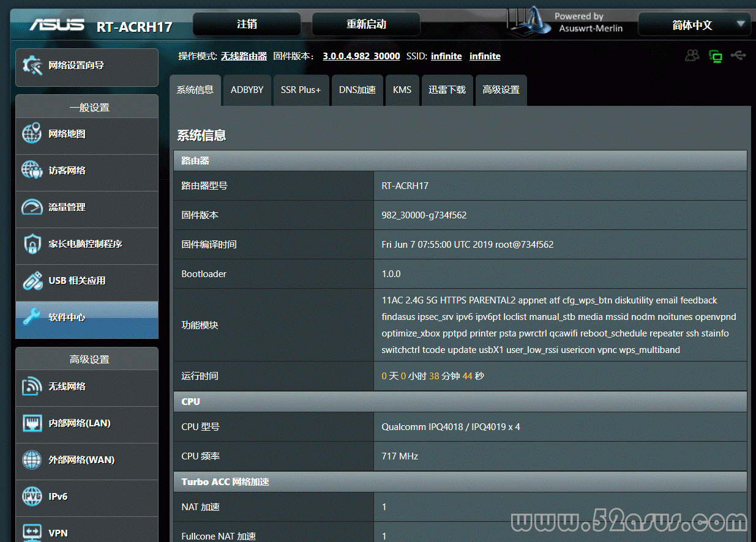Open the 简体中文 language dropdown
Viewport: 756px width, 542px height.
click(x=695, y=25)
